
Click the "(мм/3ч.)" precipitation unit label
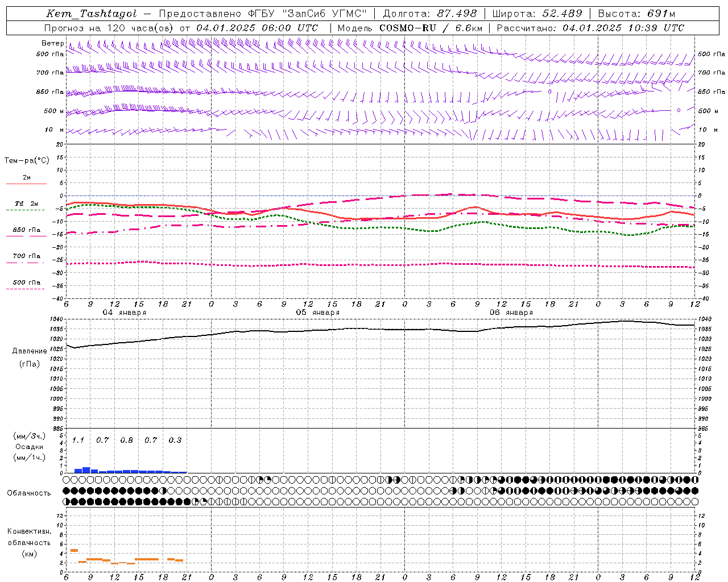[x=29, y=436]
